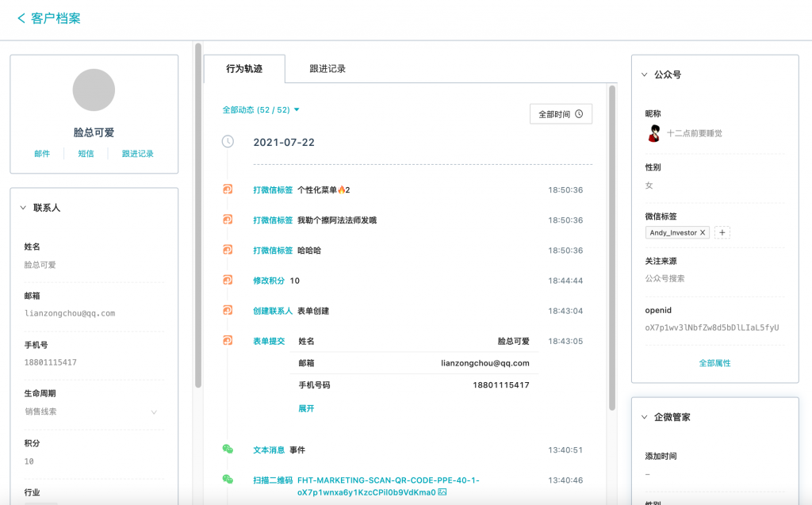Click the activity list vertical scrollbar
This screenshot has width=812, height=505.
tap(612, 249)
